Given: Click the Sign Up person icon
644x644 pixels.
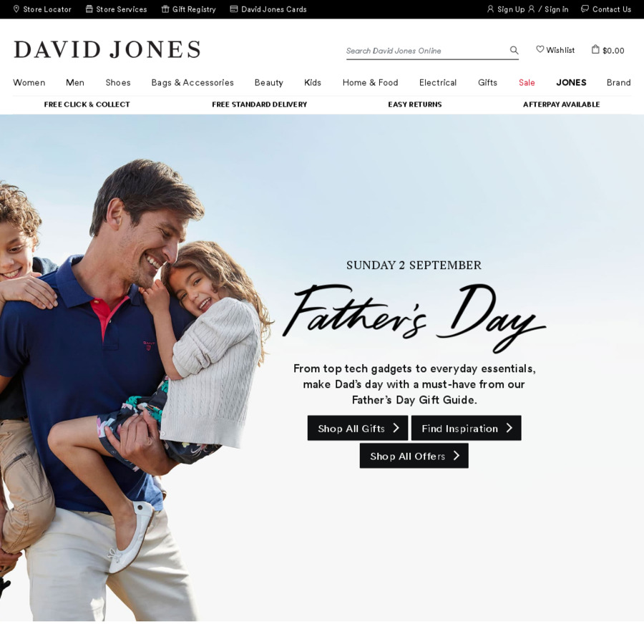Looking at the screenshot, I should [x=490, y=9].
